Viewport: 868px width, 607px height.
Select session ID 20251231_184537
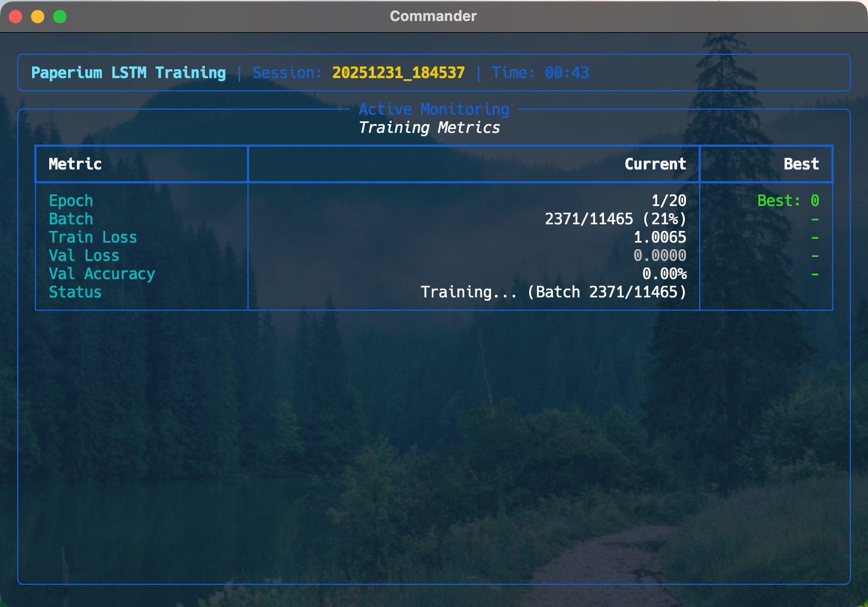(399, 73)
